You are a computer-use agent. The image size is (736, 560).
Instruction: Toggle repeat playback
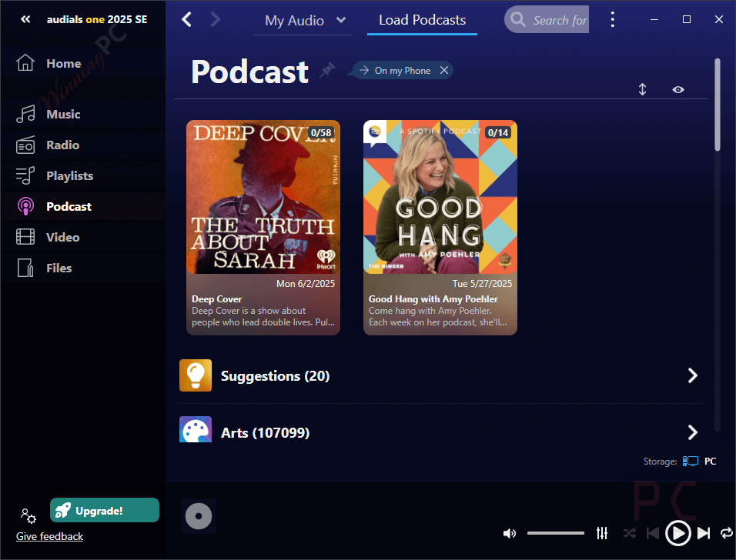click(727, 533)
